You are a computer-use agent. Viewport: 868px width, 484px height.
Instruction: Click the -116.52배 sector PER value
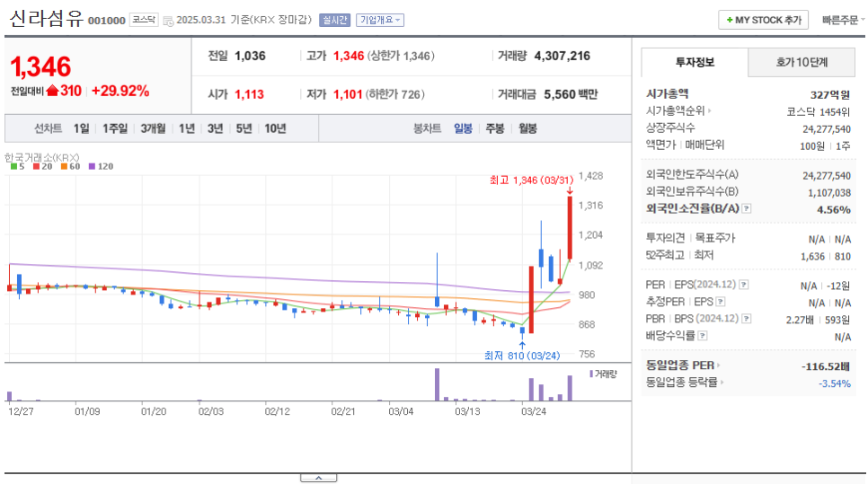[826, 366]
